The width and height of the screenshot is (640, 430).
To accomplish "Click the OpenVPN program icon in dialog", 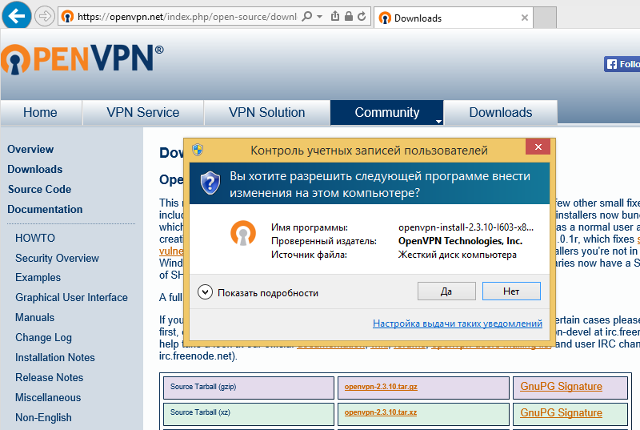I will (243, 233).
